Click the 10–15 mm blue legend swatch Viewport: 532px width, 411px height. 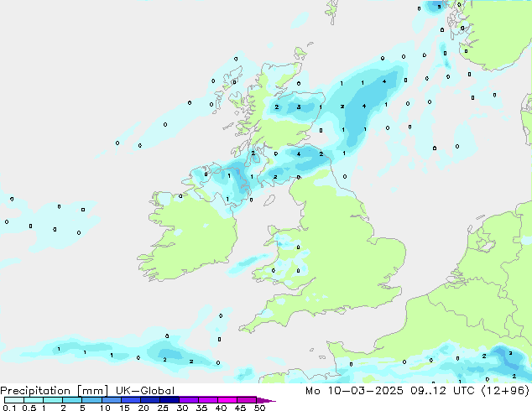[x=111, y=400]
